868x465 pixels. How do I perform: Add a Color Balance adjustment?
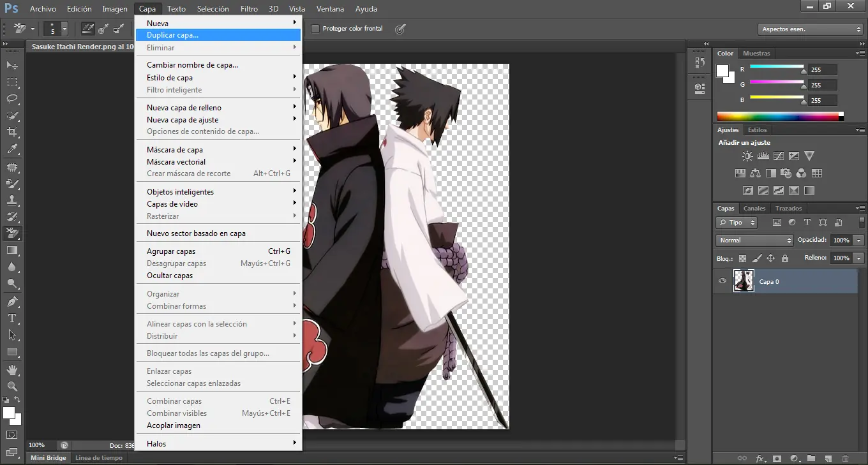(756, 173)
